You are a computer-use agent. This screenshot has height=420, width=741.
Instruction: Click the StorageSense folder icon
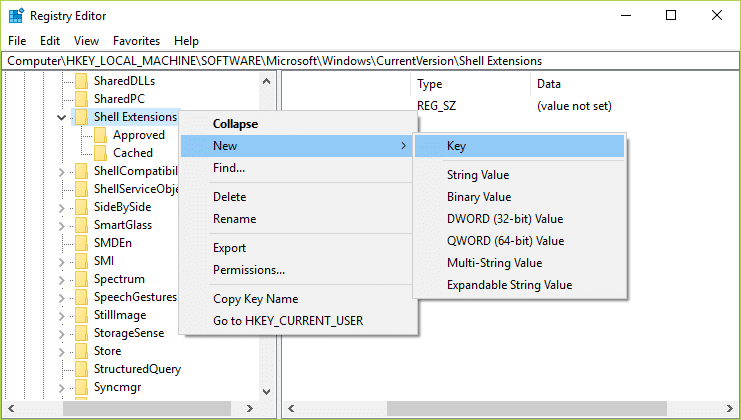coord(81,333)
